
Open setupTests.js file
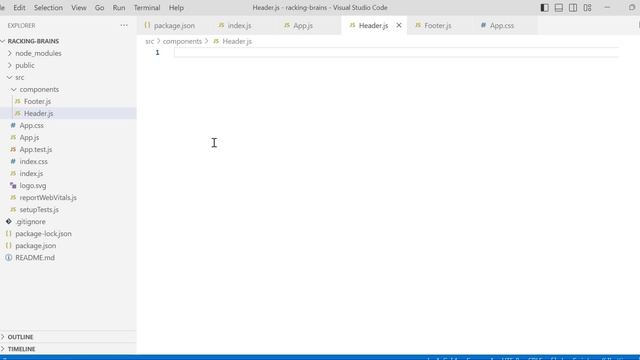(39, 210)
